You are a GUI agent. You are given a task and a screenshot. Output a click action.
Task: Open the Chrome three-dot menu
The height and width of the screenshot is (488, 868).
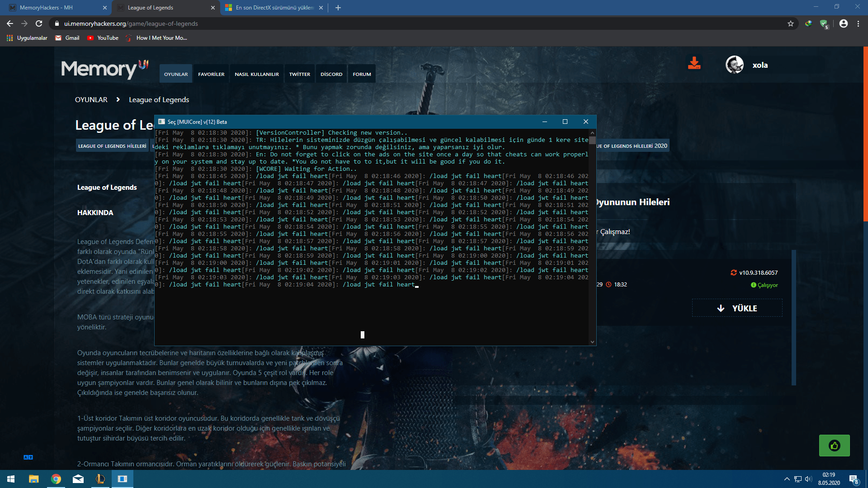pyautogui.click(x=858, y=23)
